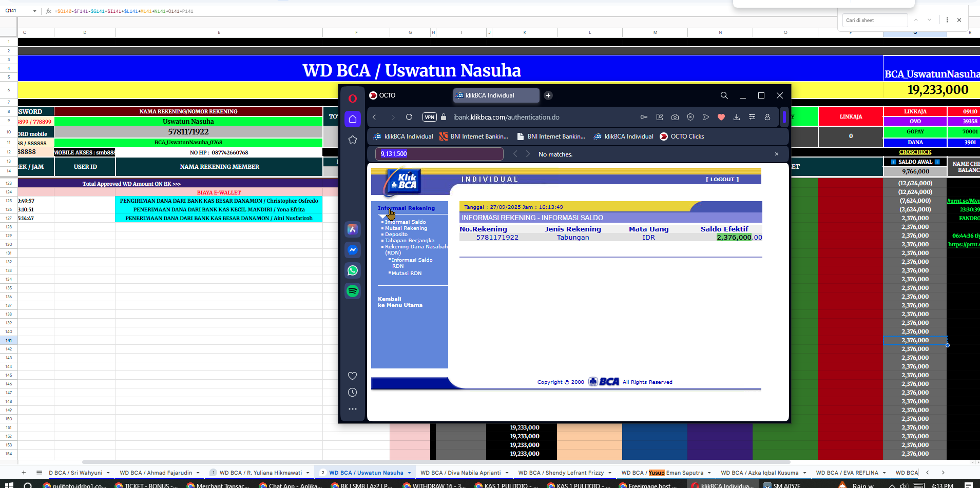980x488 pixels.
Task: Open Informasi Rekening menu heading
Action: click(406, 208)
